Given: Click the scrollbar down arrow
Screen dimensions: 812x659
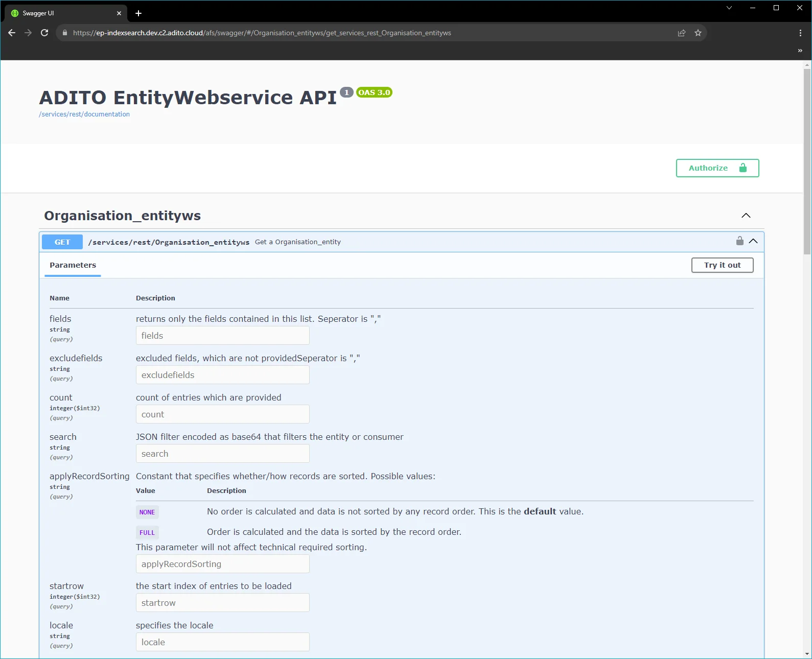Looking at the screenshot, I should point(807,654).
